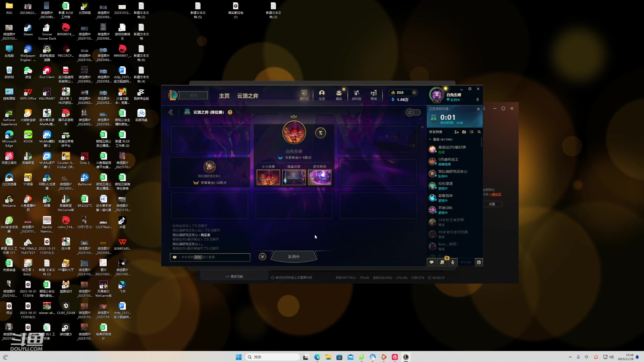Click the add friend icon in friends list
644x362 pixels.
click(x=457, y=132)
